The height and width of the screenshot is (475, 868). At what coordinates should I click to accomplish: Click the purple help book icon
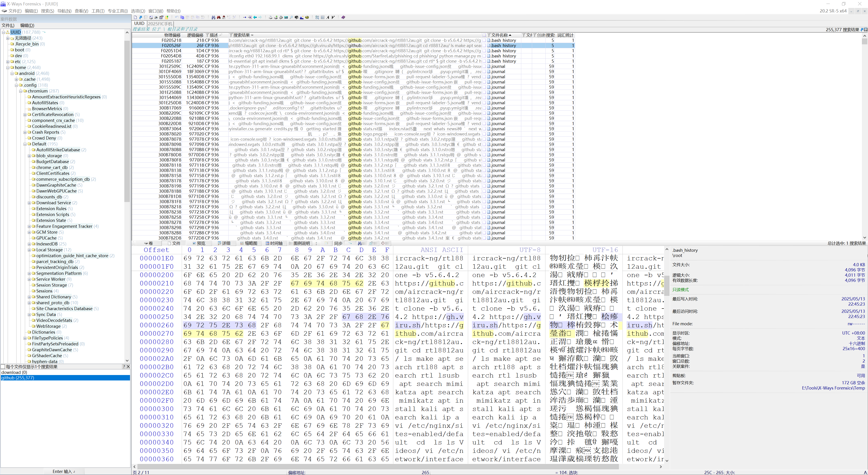click(x=343, y=17)
